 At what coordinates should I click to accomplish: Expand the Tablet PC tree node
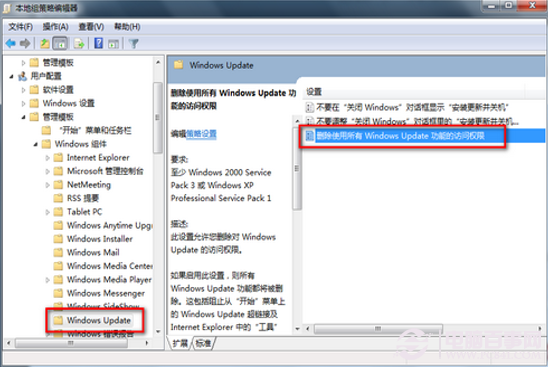click(48, 212)
